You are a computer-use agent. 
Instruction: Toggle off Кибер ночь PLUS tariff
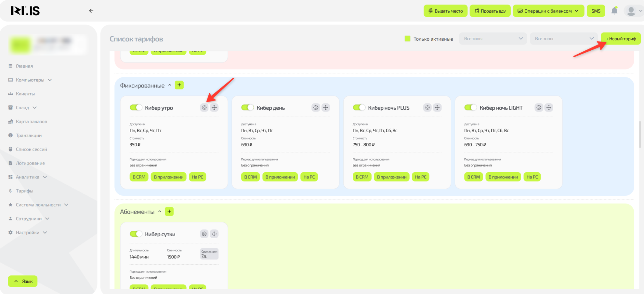(x=359, y=108)
